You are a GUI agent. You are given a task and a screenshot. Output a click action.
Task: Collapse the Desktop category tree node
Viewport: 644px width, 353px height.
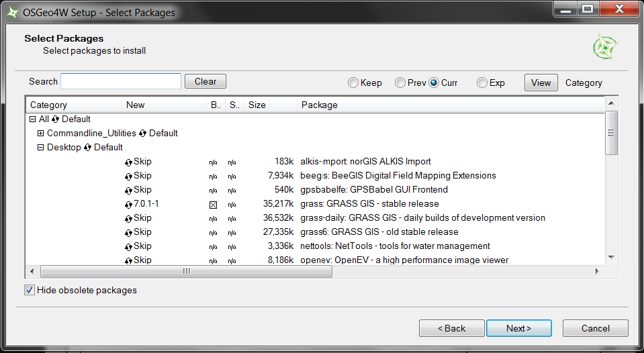coord(40,148)
